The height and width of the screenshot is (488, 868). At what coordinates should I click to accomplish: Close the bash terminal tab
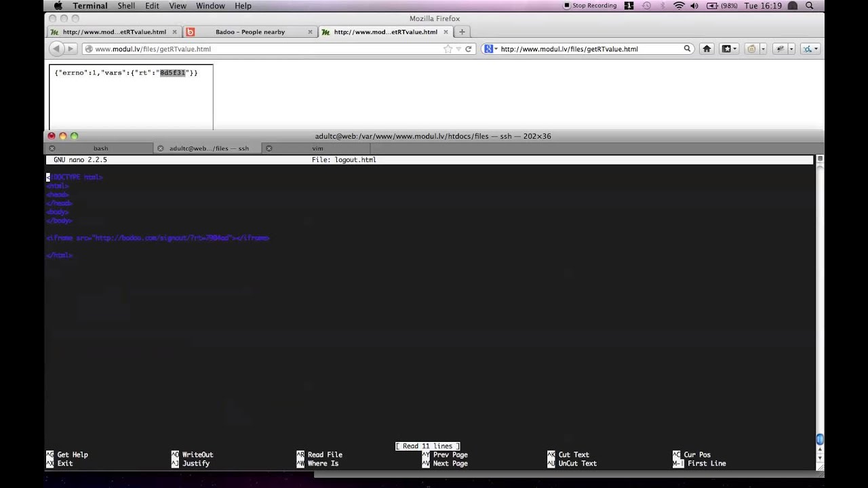pos(52,148)
